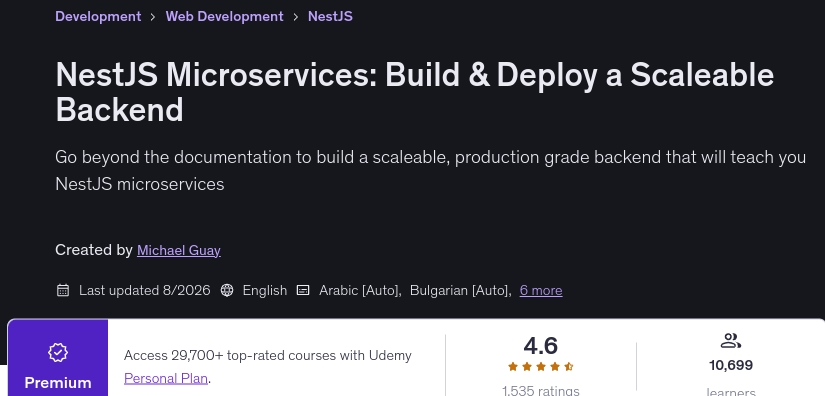Image resolution: width=825 pixels, height=396 pixels.
Task: Click the learners people icon
Action: [x=730, y=341]
